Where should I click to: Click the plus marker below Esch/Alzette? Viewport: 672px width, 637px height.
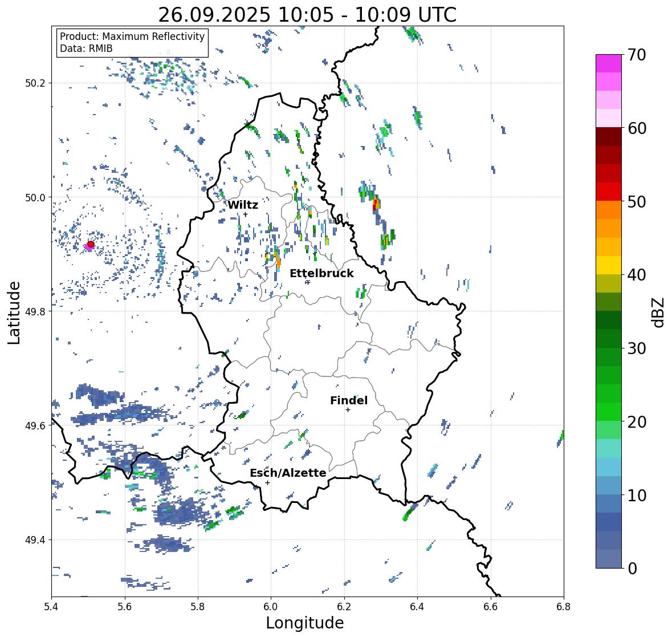[x=267, y=482]
